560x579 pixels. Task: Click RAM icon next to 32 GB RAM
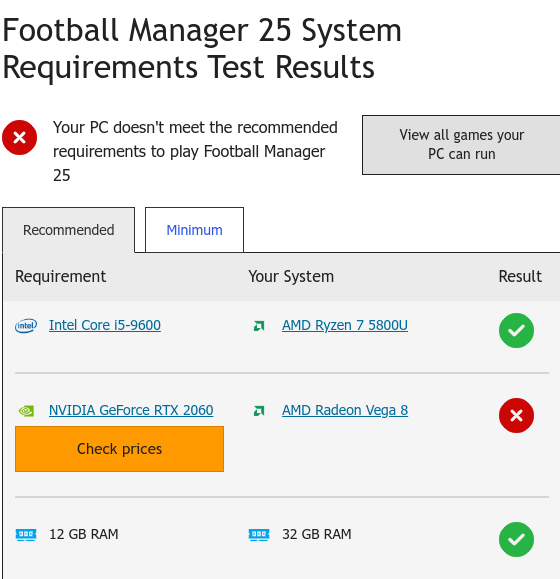[259, 534]
